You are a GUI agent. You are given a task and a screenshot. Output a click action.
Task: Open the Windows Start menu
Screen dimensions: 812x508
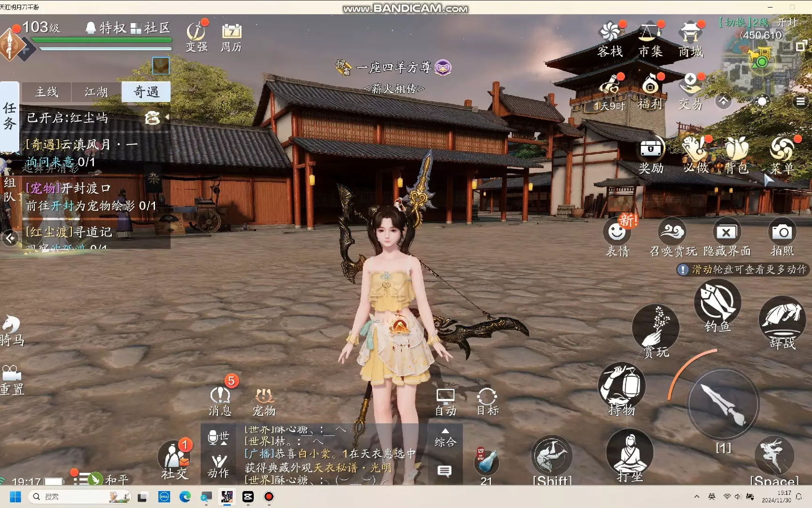pyautogui.click(x=15, y=497)
